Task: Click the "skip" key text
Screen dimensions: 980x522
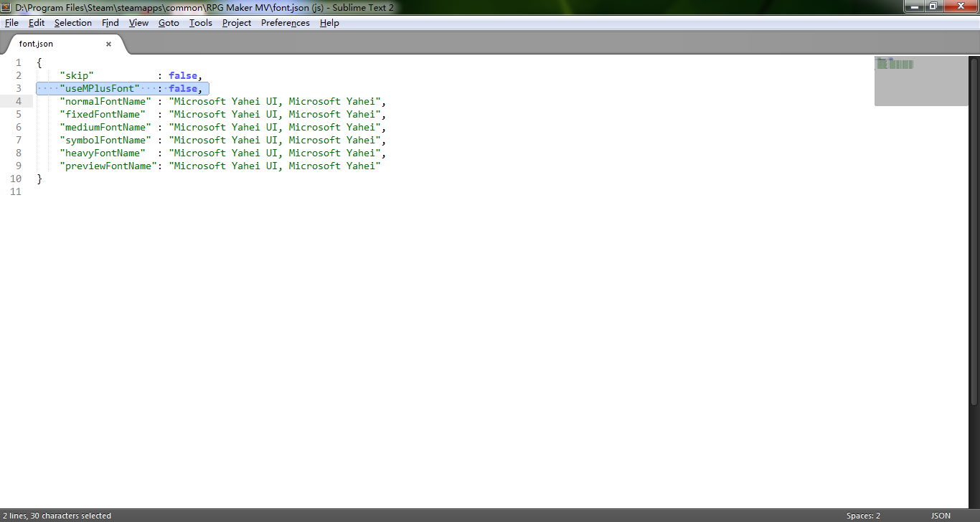Action: pos(77,75)
